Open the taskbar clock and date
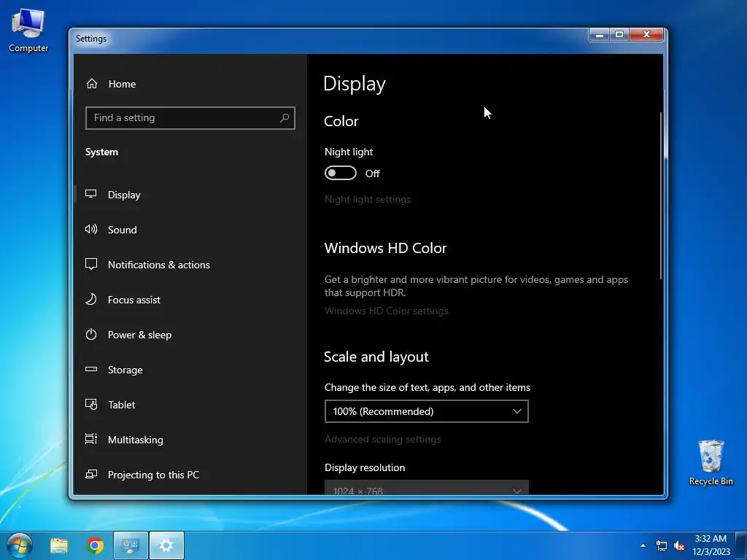 (x=711, y=545)
